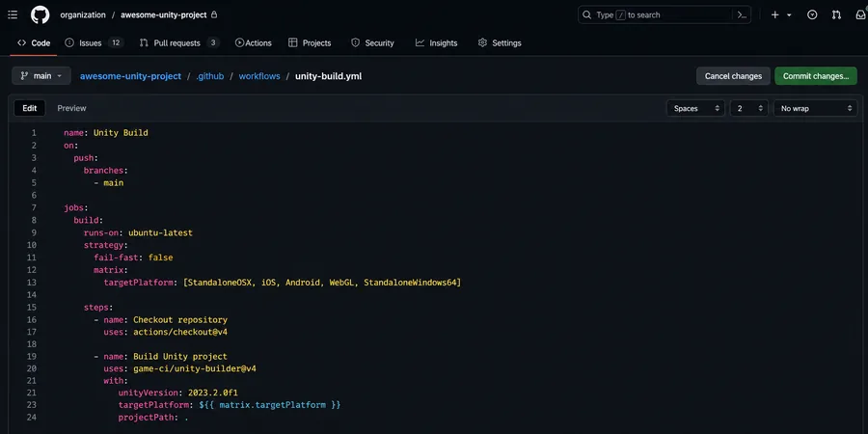Open the Issues tab

coord(94,42)
